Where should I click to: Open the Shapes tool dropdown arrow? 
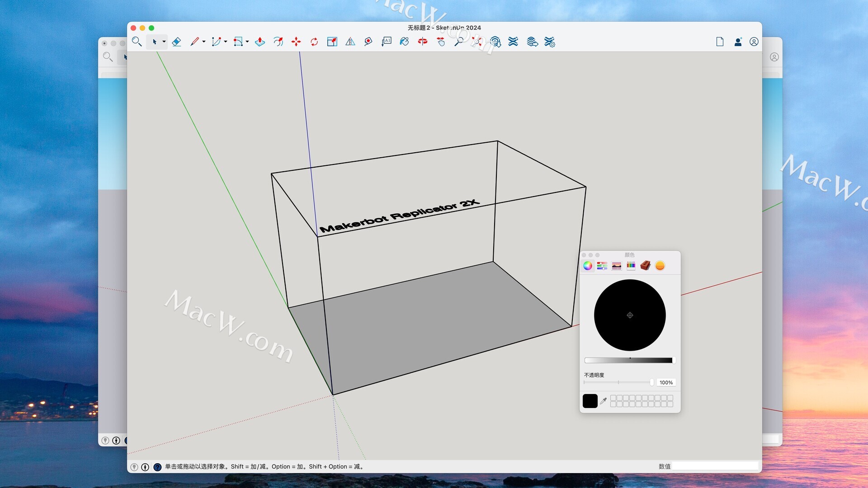(247, 42)
